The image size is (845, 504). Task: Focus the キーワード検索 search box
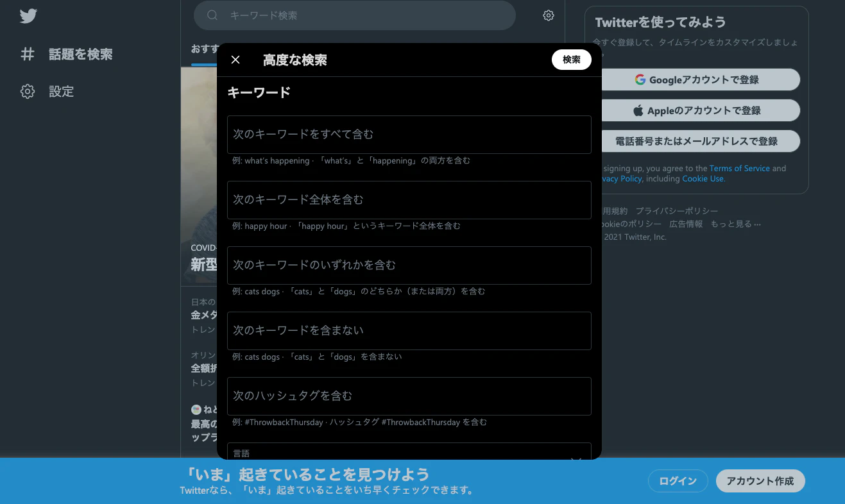(355, 15)
